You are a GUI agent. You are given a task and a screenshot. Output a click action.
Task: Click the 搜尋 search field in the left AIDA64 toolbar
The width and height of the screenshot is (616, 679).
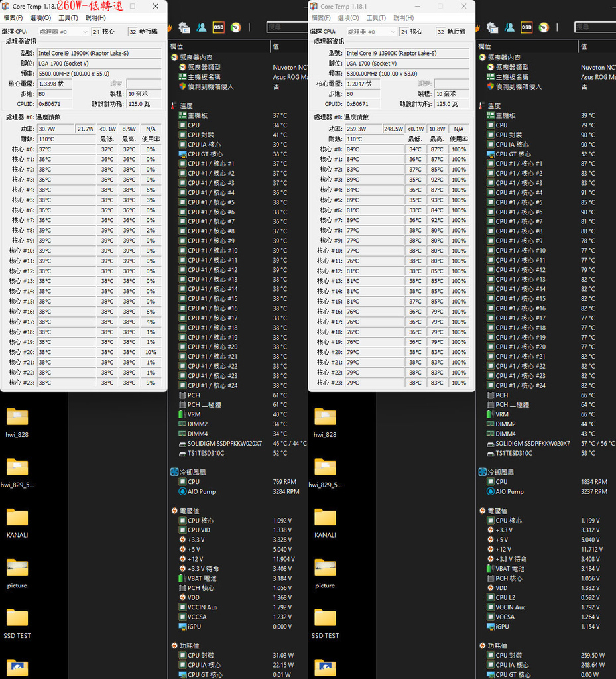coord(287,27)
